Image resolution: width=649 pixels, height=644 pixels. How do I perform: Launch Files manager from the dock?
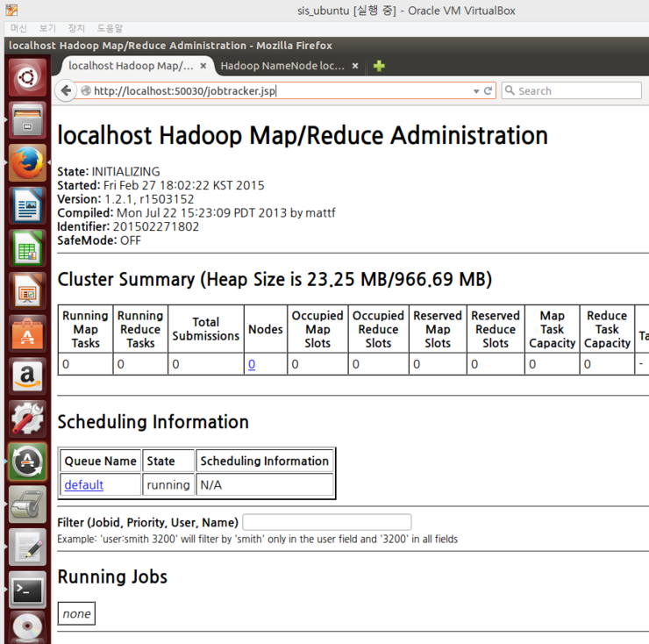(27, 120)
